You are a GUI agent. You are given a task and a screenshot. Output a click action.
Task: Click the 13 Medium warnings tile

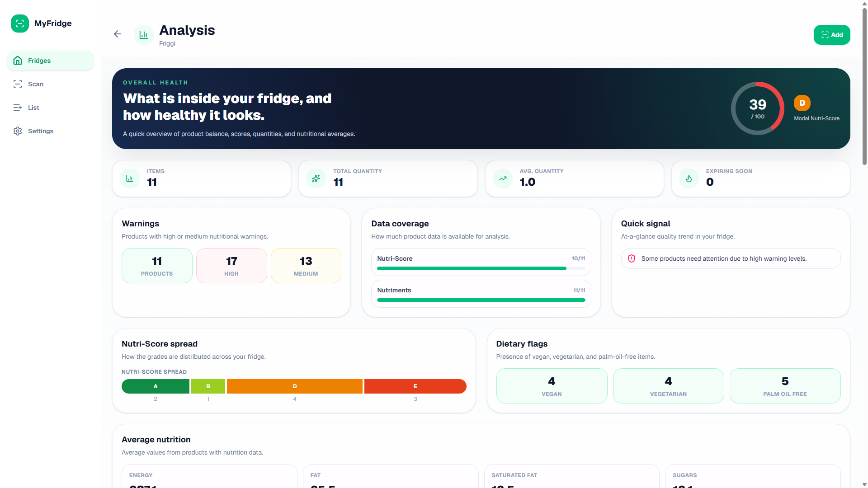pyautogui.click(x=306, y=266)
